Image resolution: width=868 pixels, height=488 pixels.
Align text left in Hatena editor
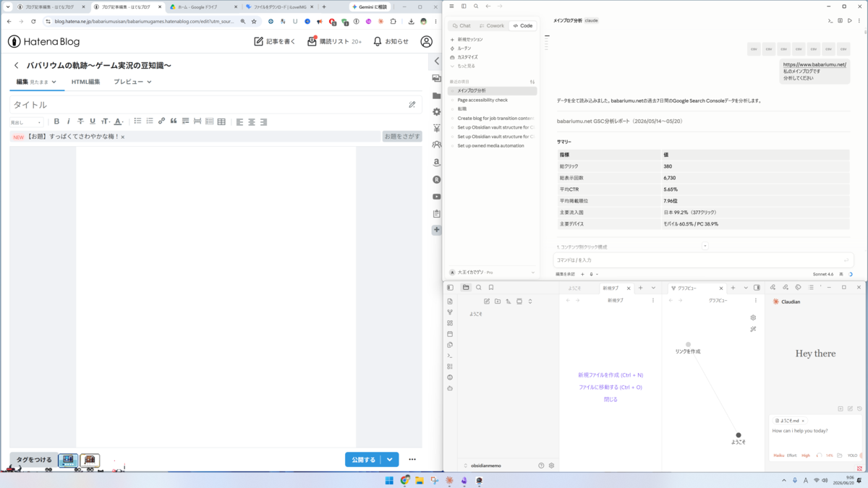tap(239, 121)
